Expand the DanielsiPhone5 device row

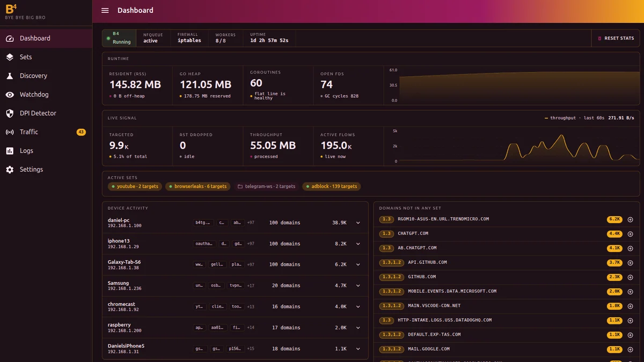coord(358,349)
